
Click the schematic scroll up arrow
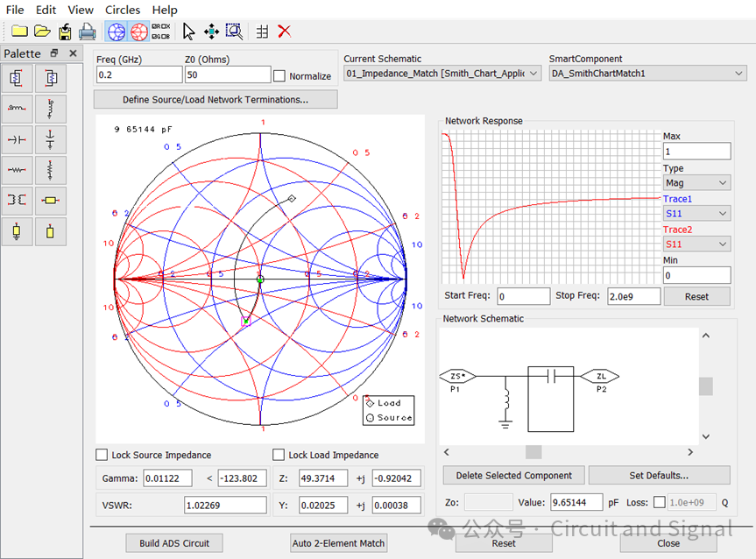[x=706, y=336]
